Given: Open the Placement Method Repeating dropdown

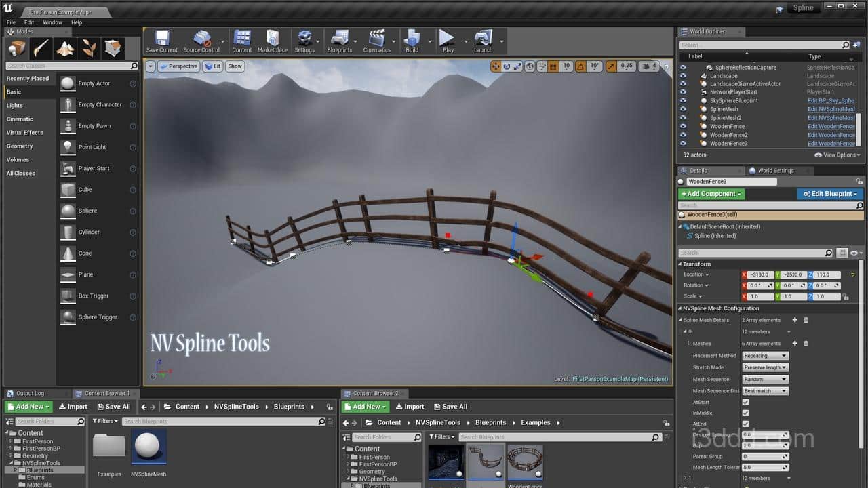Looking at the screenshot, I should 765,356.
